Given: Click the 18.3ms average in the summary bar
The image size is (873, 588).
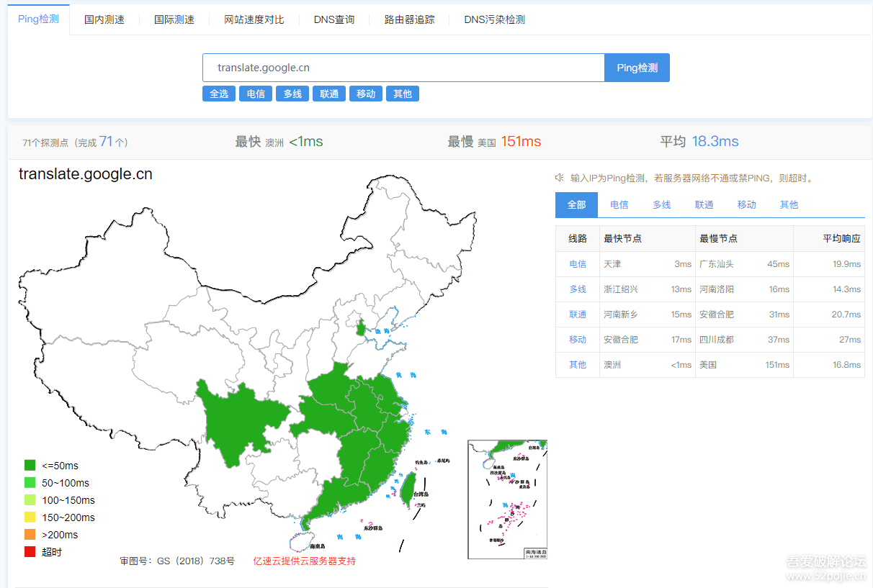Looking at the screenshot, I should [x=715, y=142].
